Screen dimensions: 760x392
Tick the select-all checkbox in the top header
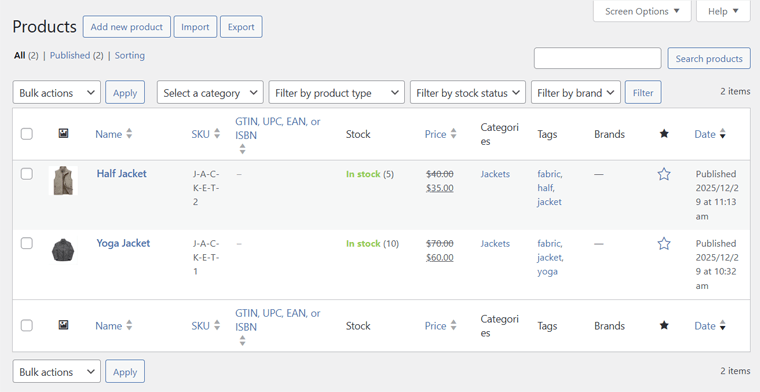click(27, 134)
